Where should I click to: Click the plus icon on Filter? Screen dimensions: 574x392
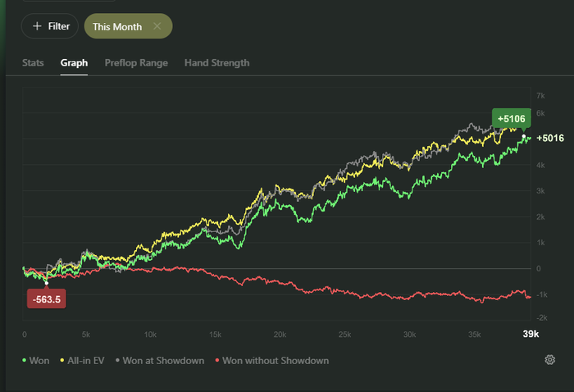pyautogui.click(x=36, y=26)
